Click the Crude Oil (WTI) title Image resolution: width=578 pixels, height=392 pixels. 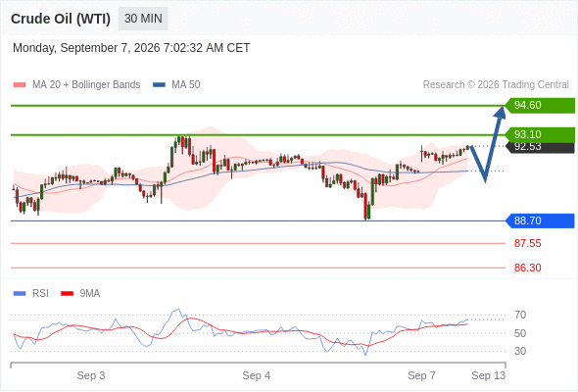pos(61,19)
